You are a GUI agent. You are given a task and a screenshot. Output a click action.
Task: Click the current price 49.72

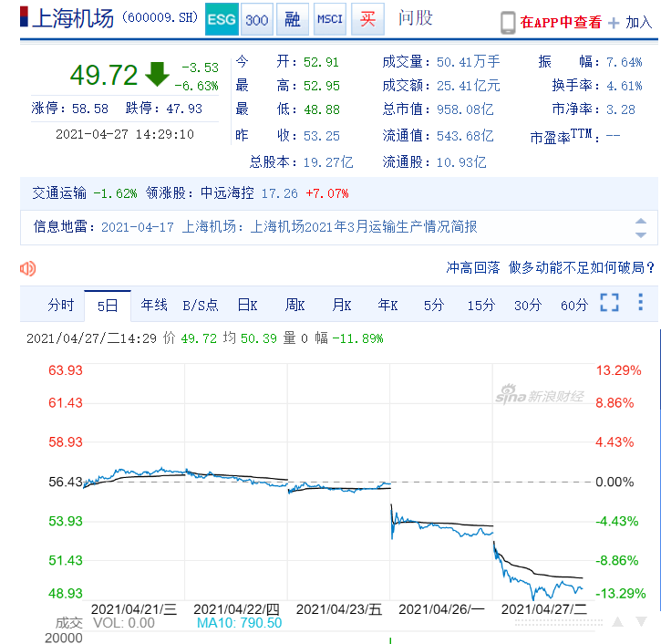click(x=104, y=75)
